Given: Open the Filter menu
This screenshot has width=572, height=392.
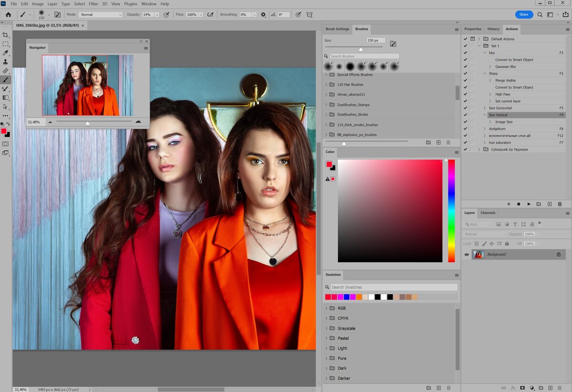Looking at the screenshot, I should pos(93,4).
